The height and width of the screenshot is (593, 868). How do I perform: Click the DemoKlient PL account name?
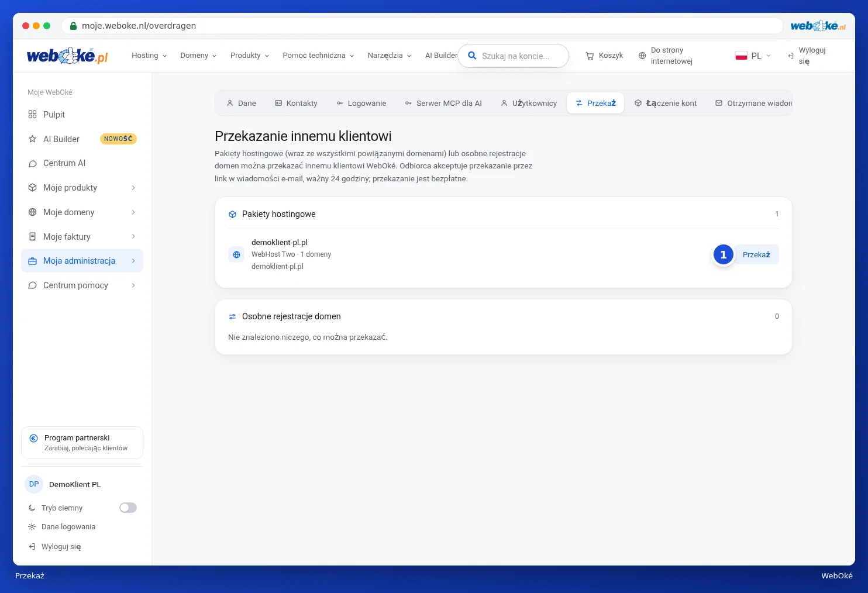click(x=75, y=485)
